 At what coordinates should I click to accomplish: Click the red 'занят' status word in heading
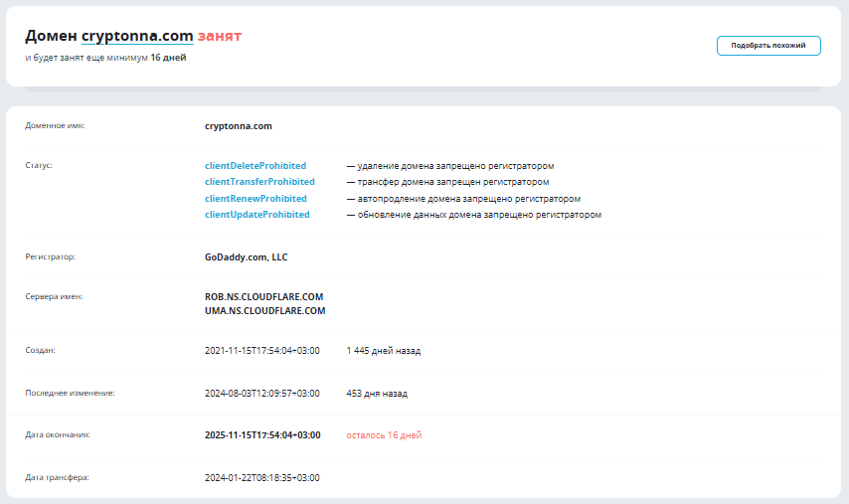point(219,36)
